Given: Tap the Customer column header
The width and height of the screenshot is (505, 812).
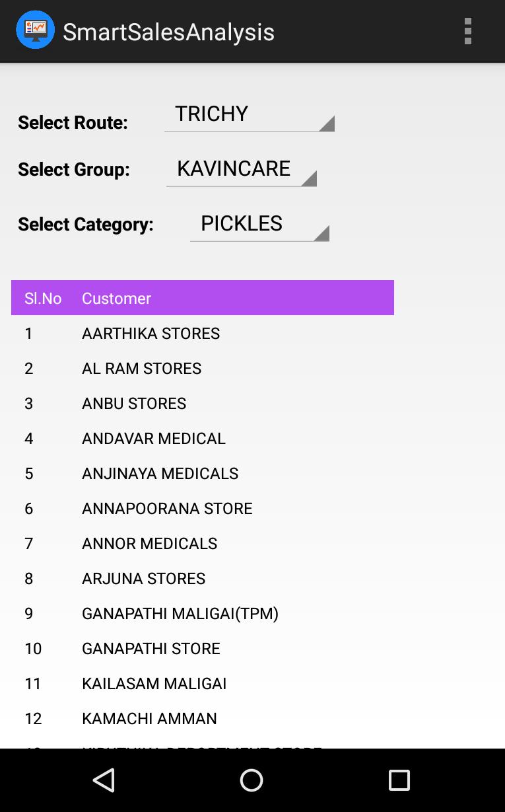Looking at the screenshot, I should 116,298.
